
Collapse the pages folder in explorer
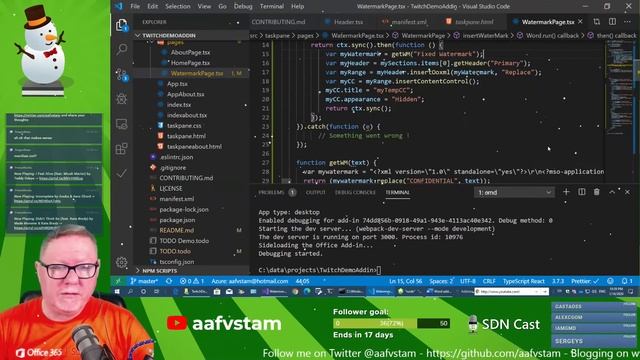click(175, 42)
